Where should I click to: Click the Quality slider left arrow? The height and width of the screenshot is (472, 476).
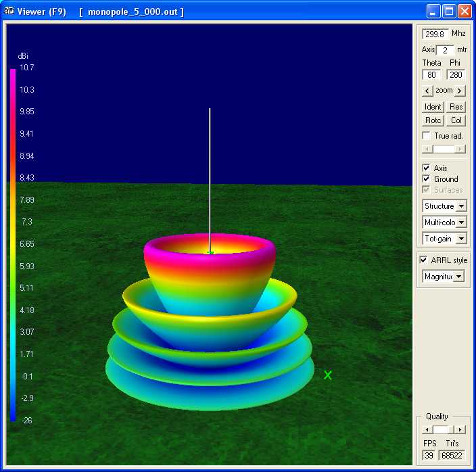click(x=426, y=429)
